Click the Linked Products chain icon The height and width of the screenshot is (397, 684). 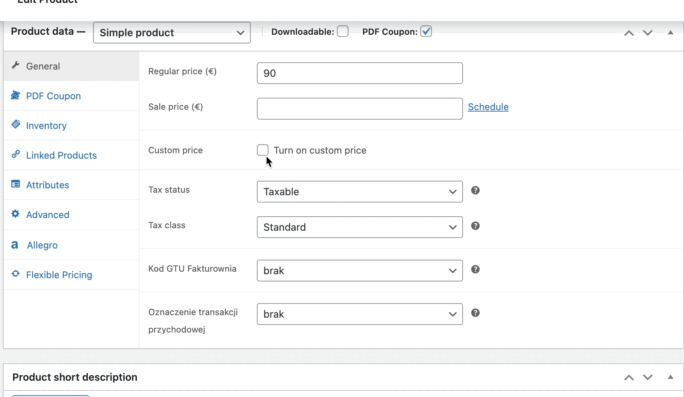pos(16,154)
